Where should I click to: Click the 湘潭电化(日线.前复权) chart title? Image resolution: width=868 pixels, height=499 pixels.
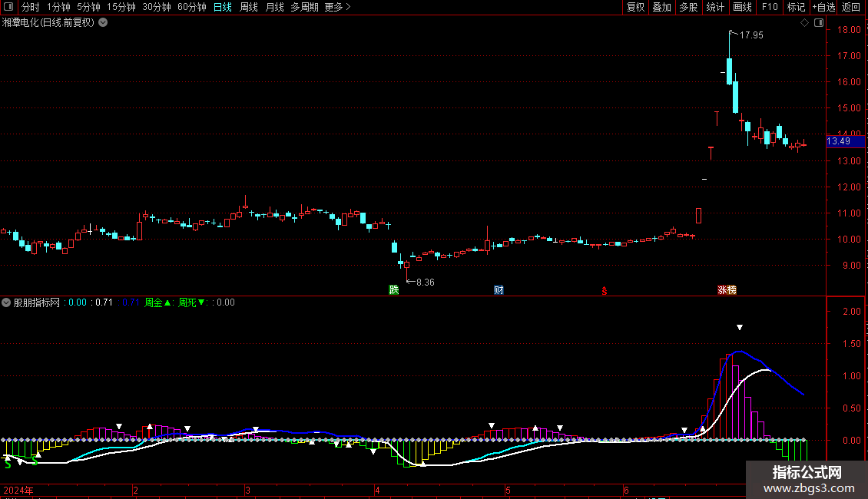[x=48, y=23]
